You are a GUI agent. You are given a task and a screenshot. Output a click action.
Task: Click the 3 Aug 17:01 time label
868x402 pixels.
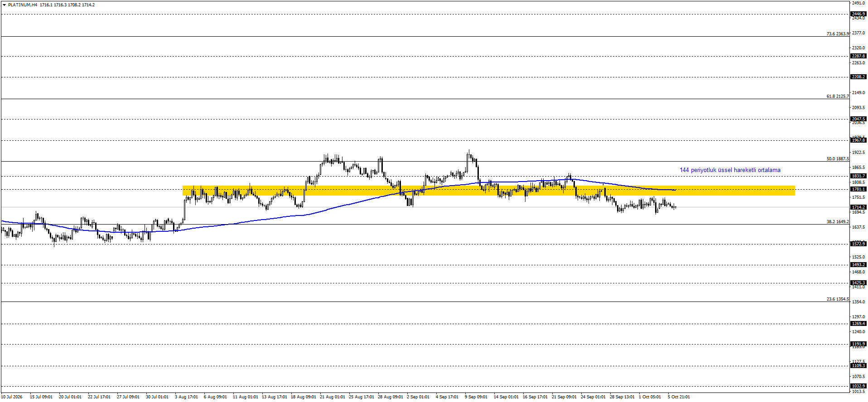186,397
